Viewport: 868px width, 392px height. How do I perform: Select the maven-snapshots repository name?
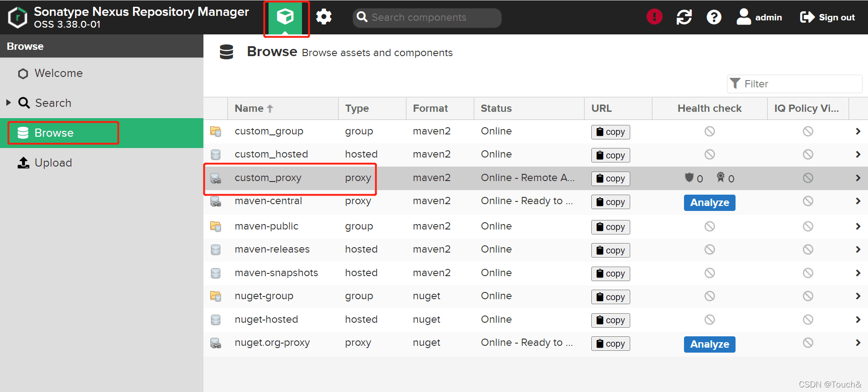pyautogui.click(x=276, y=273)
